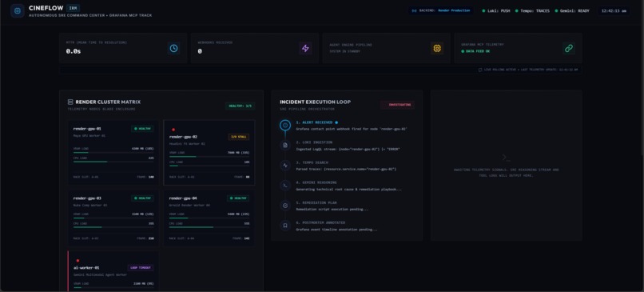Click the HEALTHY badge on render-gpu-04
This screenshot has width=644, height=292.
coord(238,198)
